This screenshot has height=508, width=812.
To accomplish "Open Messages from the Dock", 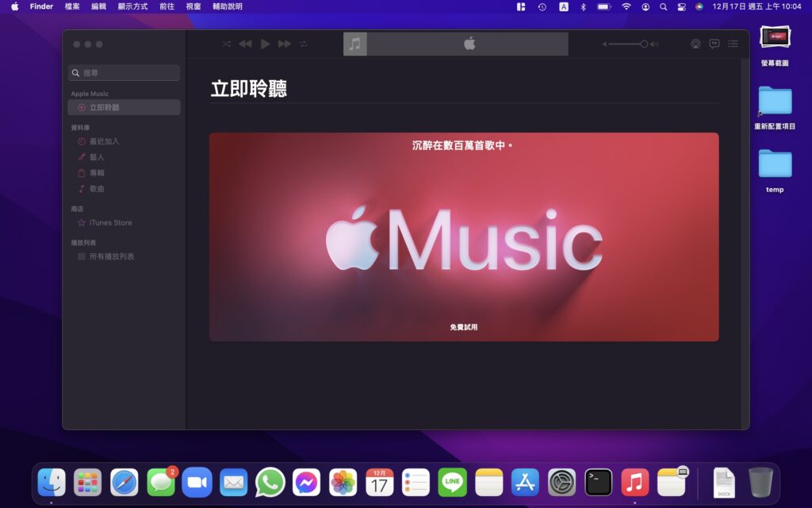I will pyautogui.click(x=161, y=482).
